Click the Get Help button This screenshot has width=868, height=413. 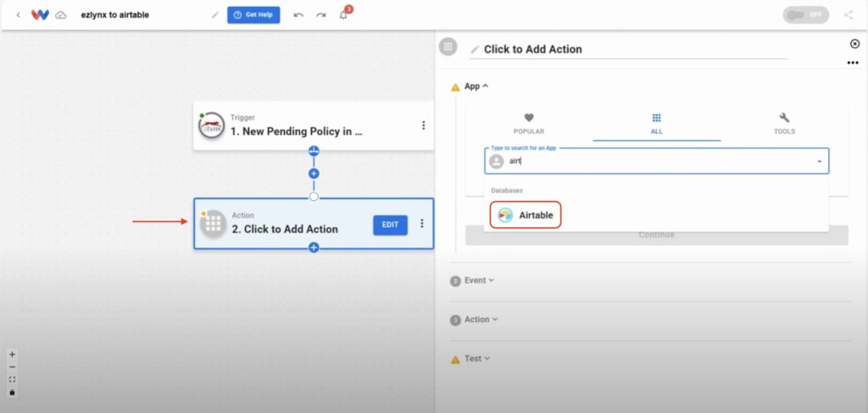pos(253,15)
